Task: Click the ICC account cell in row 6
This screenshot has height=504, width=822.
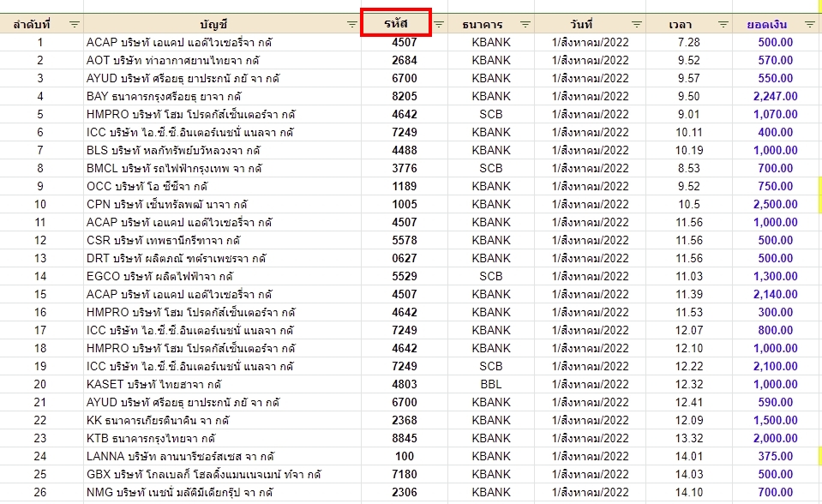Action: point(222,132)
